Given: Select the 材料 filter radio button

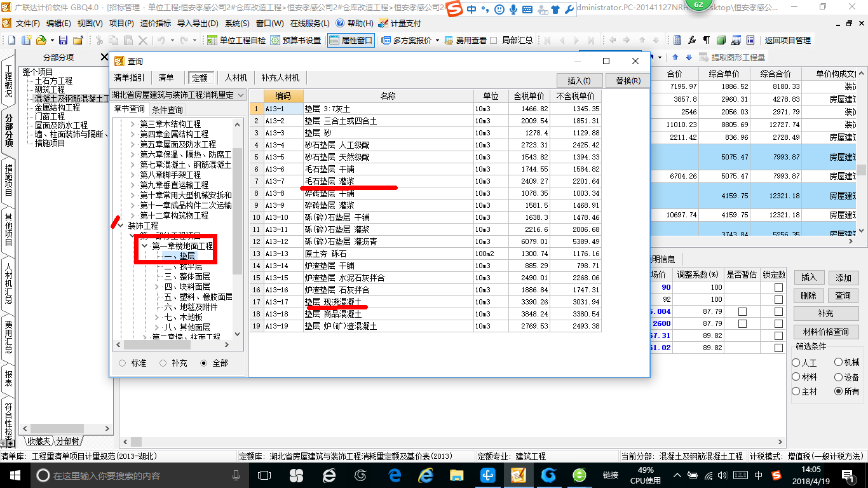Looking at the screenshot, I should pyautogui.click(x=796, y=377).
